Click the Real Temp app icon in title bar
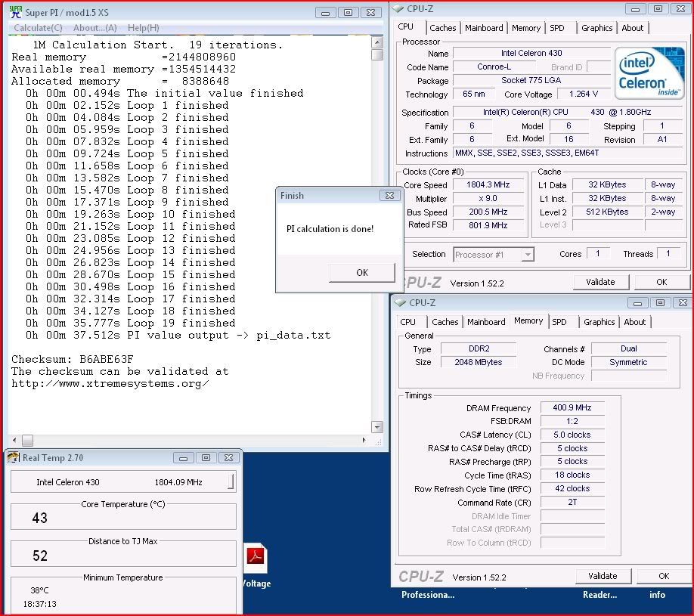Screen dimensions: 694x616 pos(14,457)
